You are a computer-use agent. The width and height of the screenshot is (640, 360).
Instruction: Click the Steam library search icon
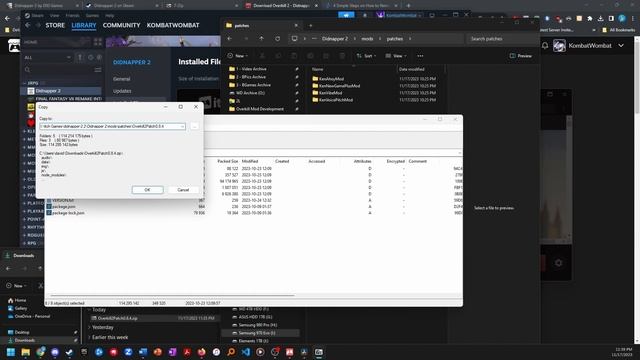pos(27,70)
